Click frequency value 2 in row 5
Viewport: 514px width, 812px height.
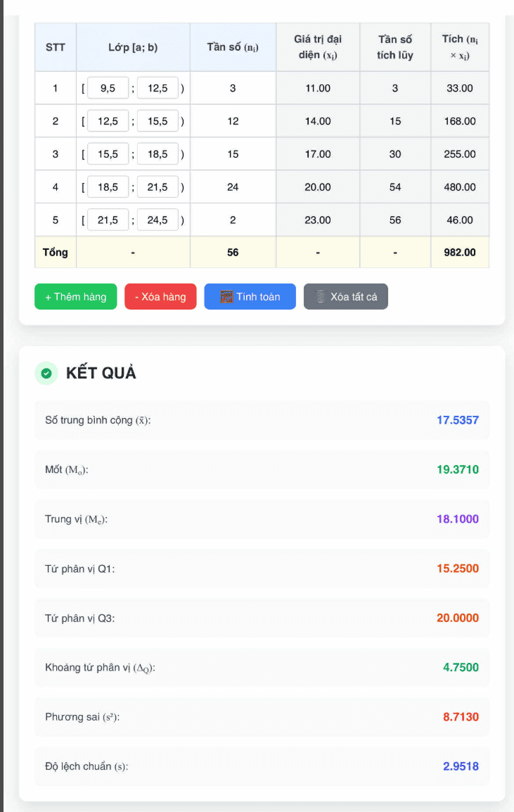coord(233,220)
